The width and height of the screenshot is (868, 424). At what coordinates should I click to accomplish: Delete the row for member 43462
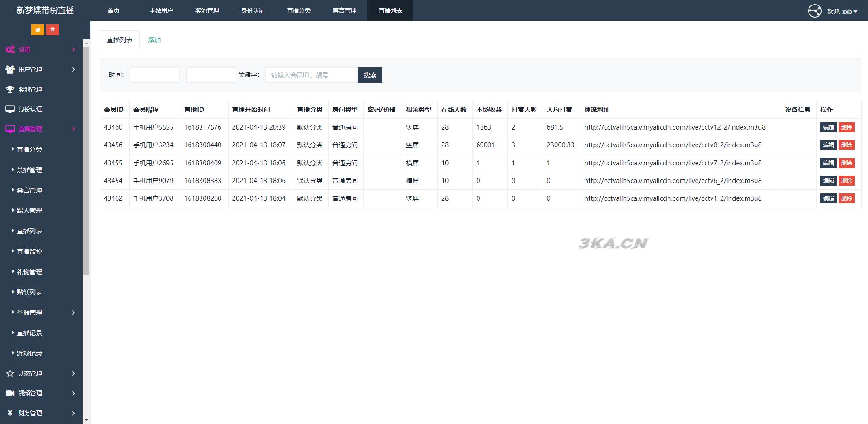coord(846,198)
